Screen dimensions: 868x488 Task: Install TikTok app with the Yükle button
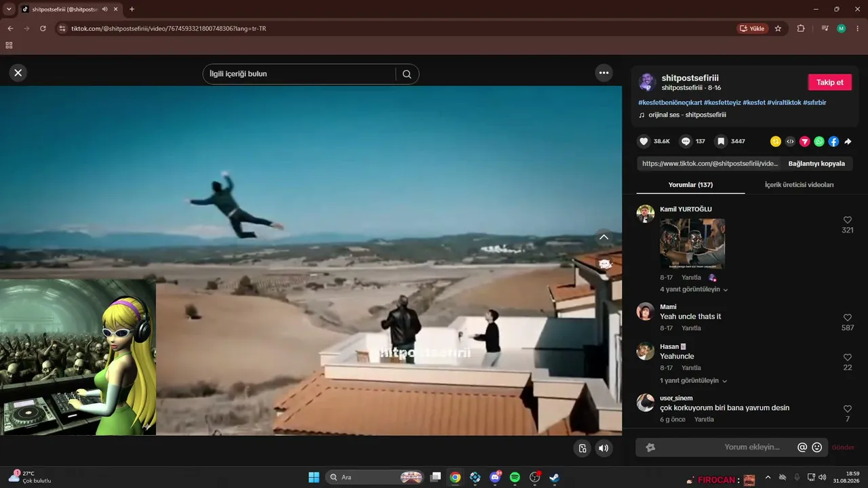(x=753, y=28)
